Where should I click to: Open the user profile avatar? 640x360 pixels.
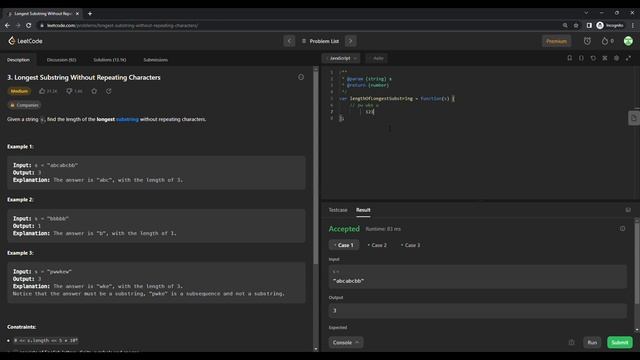628,41
